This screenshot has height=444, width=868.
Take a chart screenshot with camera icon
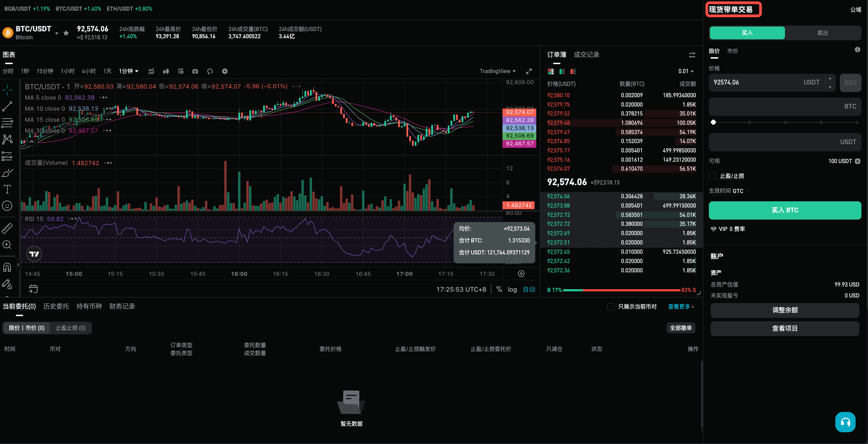[195, 71]
